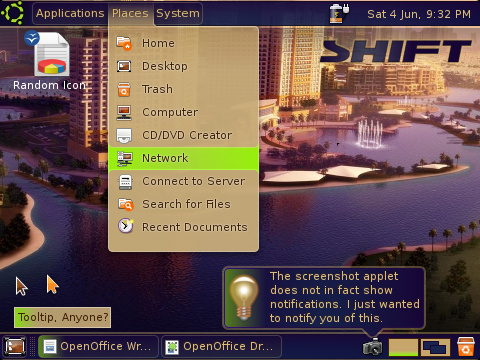Click the clock icon beside Recent Documents
480x360 pixels.
126,226
